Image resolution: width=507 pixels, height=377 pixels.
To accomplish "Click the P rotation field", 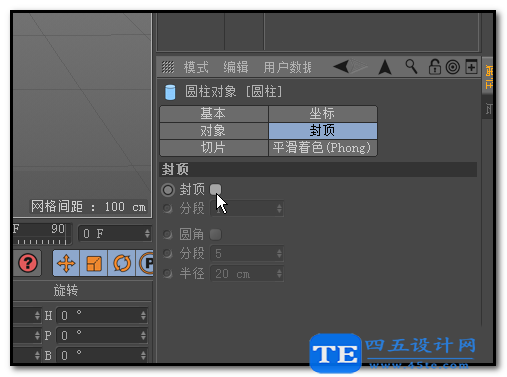I will point(102,335).
